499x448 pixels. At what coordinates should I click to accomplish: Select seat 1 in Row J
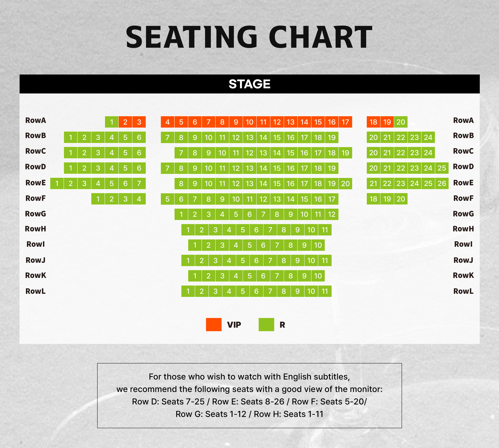point(188,260)
